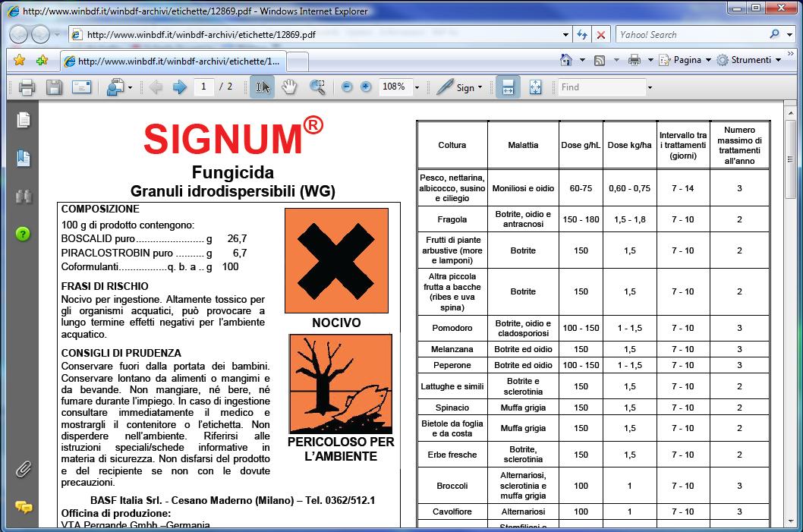
Task: Expand the Home button dropdown
Action: pos(582,61)
